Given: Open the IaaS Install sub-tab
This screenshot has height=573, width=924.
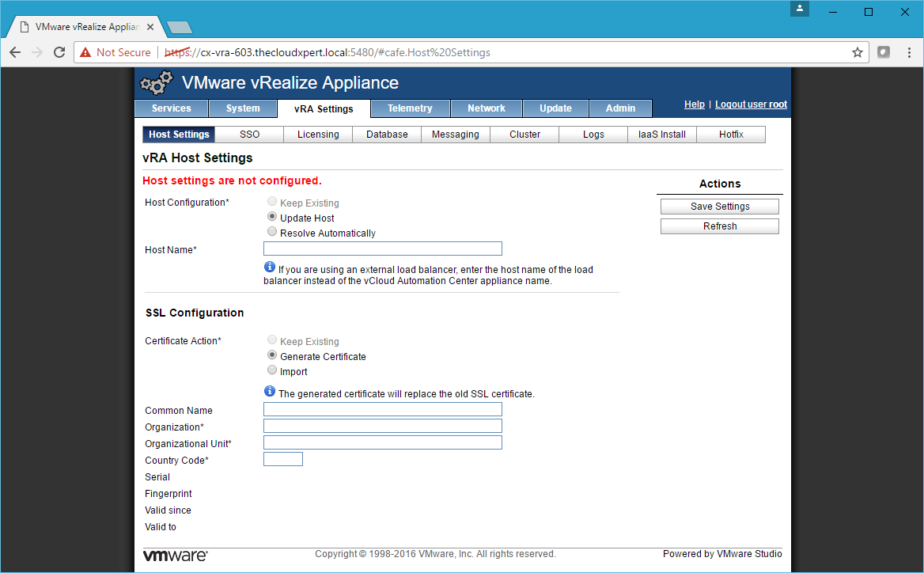Looking at the screenshot, I should click(x=662, y=135).
